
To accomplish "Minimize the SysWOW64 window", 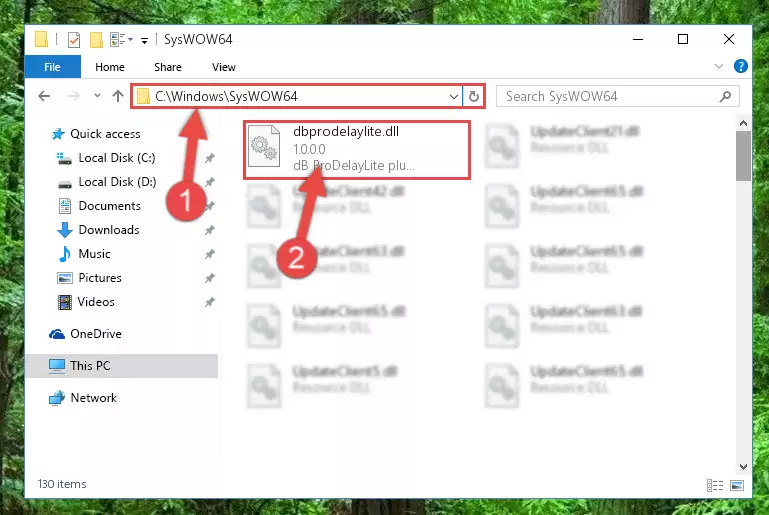I will tap(638, 39).
